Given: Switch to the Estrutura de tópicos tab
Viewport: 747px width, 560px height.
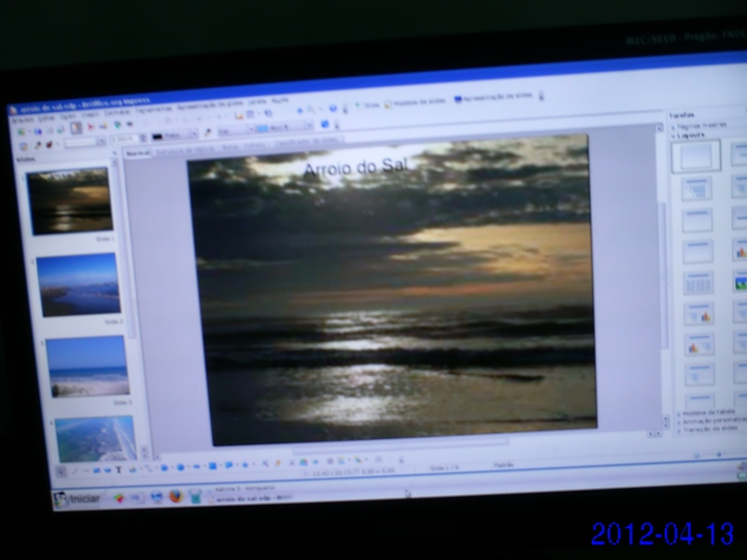Looking at the screenshot, I should coord(185,149).
